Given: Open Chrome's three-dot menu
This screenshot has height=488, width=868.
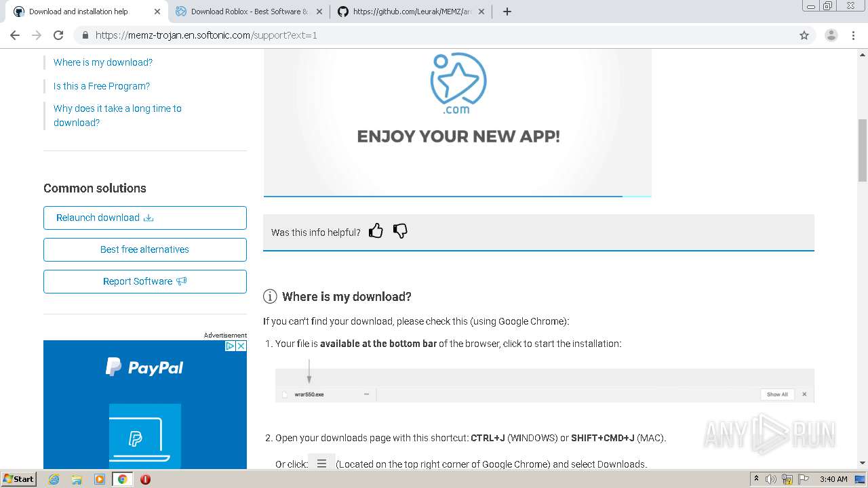Looking at the screenshot, I should point(853,35).
